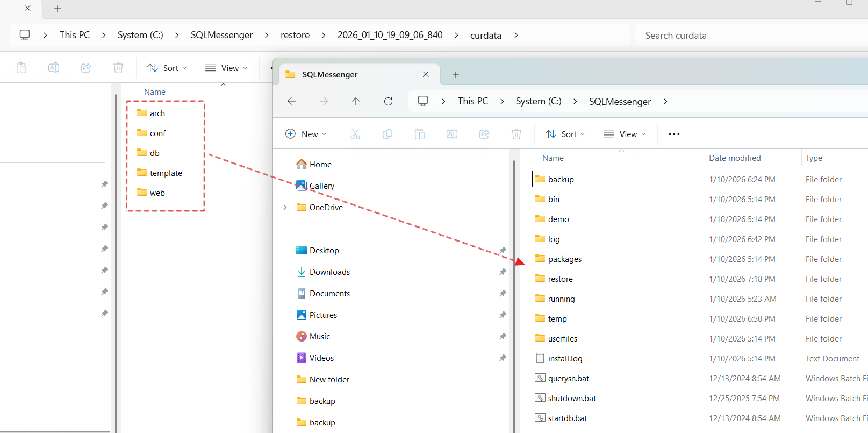Expand the OneDrive tree node
The image size is (868, 433).
tap(285, 207)
